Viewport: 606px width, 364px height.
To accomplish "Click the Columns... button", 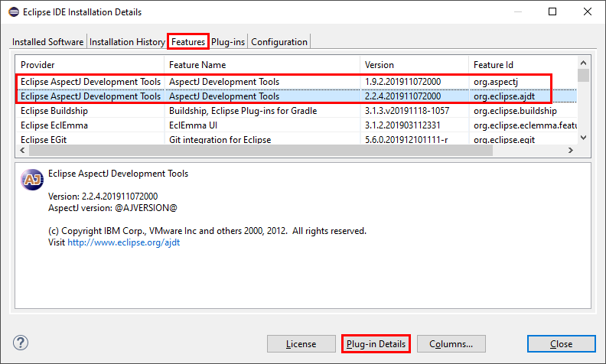I will pyautogui.click(x=451, y=344).
